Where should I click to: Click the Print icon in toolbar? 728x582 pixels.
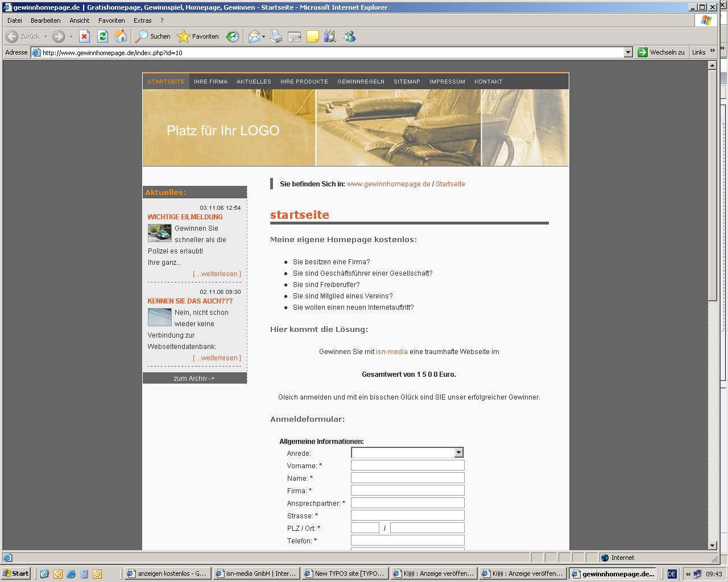tap(276, 36)
